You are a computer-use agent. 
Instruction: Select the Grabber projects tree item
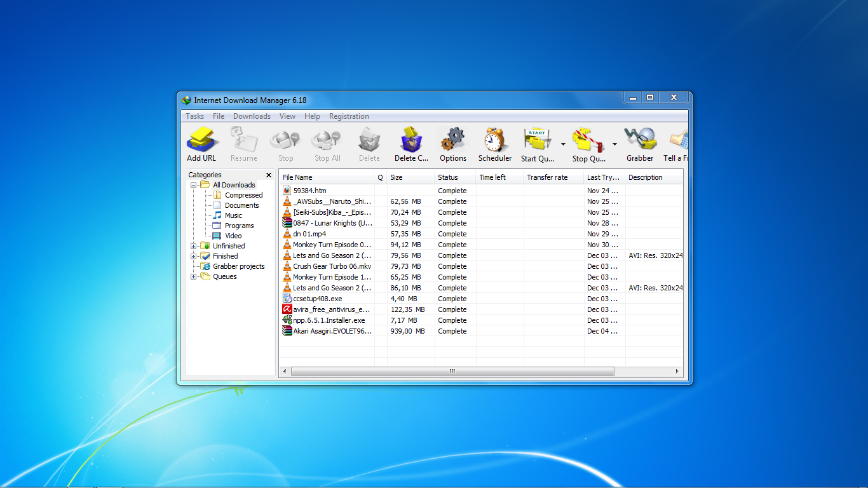[238, 266]
